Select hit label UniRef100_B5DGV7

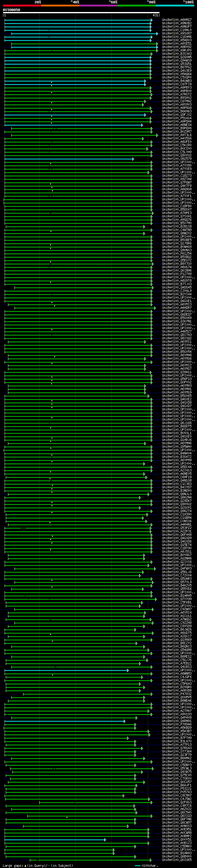176,210
